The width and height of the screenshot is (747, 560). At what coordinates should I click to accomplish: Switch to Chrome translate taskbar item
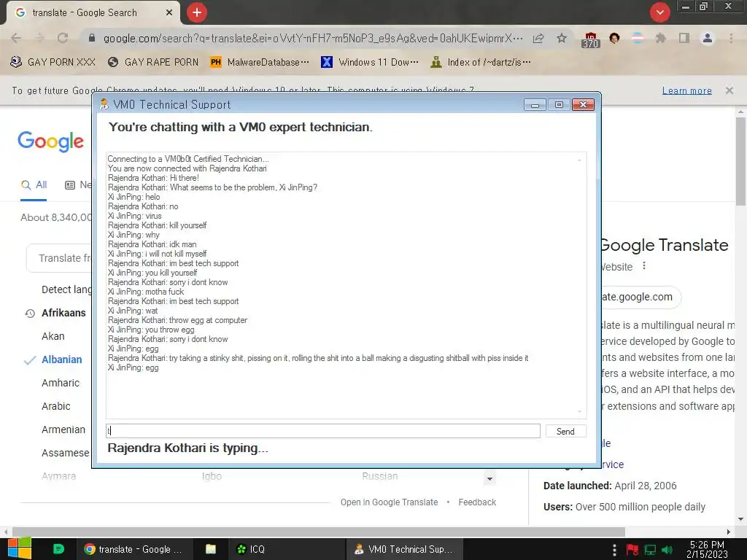(x=134, y=549)
